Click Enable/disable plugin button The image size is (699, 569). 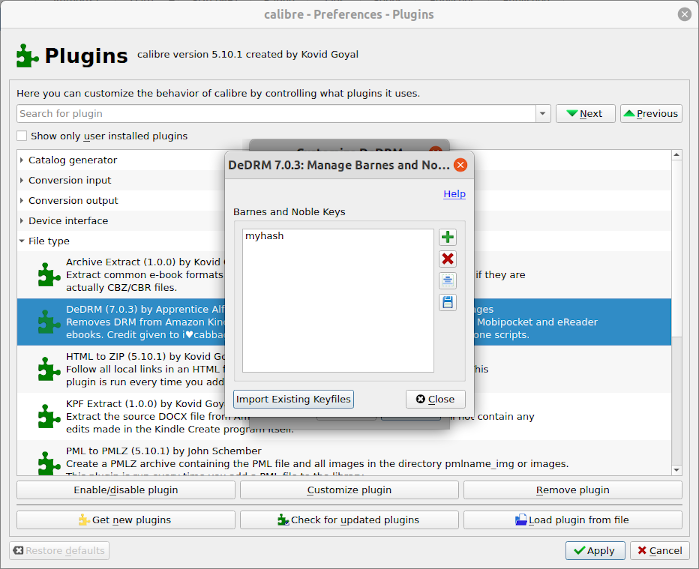pyautogui.click(x=126, y=490)
